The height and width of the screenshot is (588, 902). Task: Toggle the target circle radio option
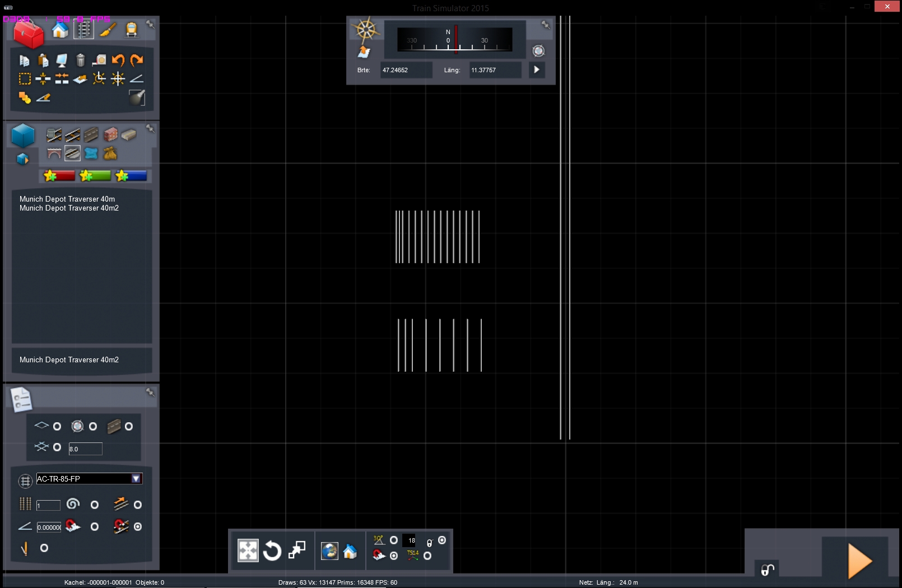[x=93, y=427]
